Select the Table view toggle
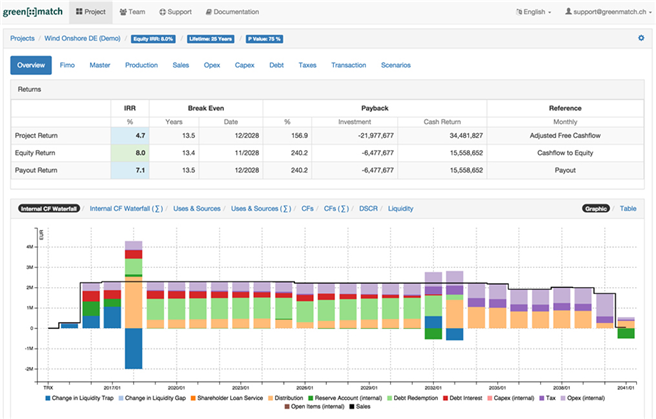Viewport: 656px width, 419px height. tap(628, 209)
